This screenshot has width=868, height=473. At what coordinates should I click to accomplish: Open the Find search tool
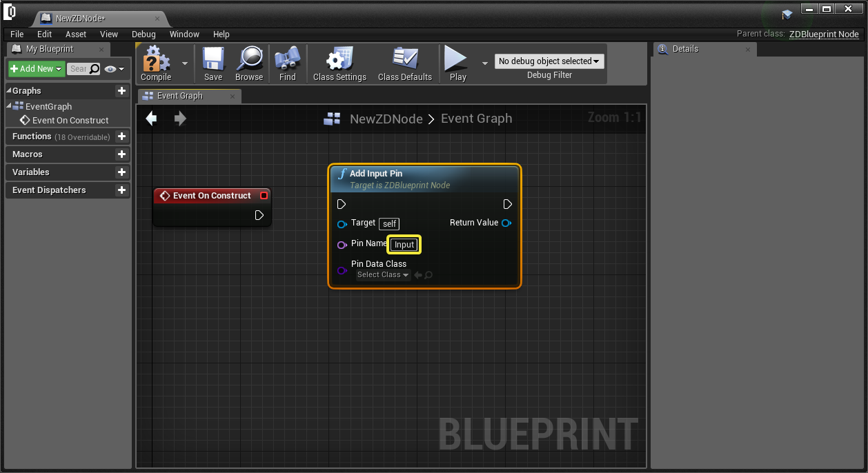tap(288, 63)
